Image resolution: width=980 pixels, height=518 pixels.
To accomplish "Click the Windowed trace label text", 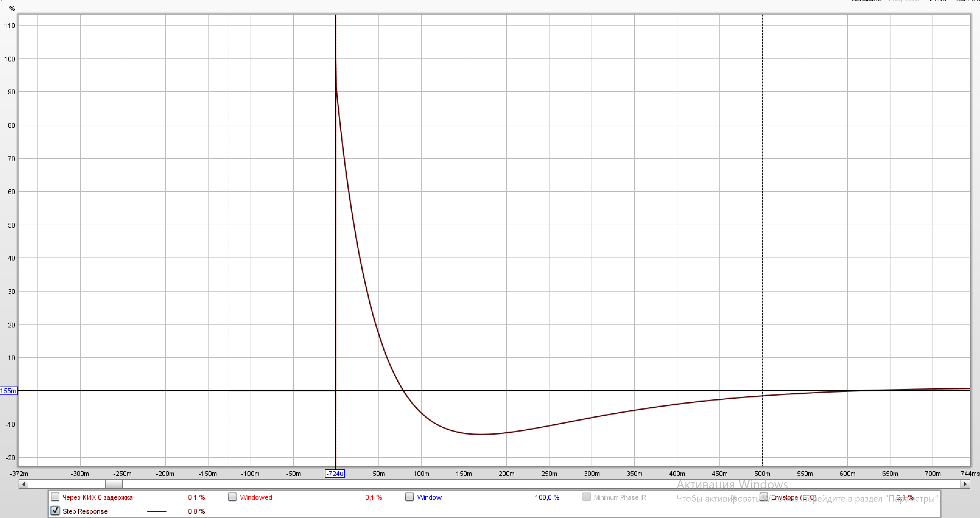I will (x=256, y=497).
